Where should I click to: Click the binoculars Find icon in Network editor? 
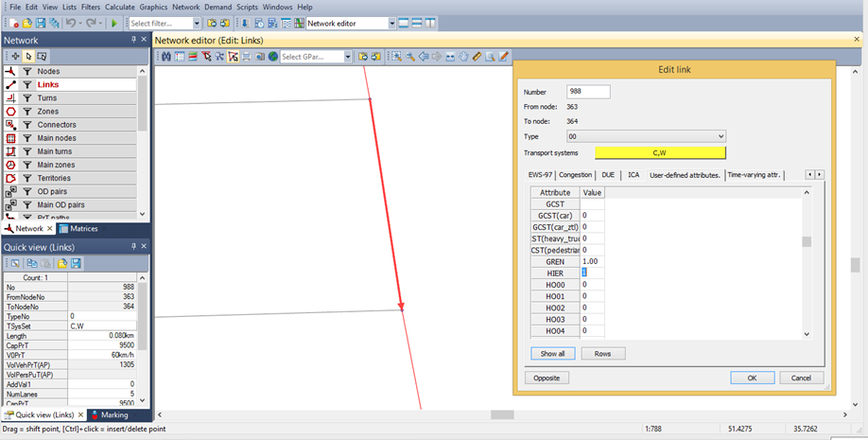click(x=166, y=57)
